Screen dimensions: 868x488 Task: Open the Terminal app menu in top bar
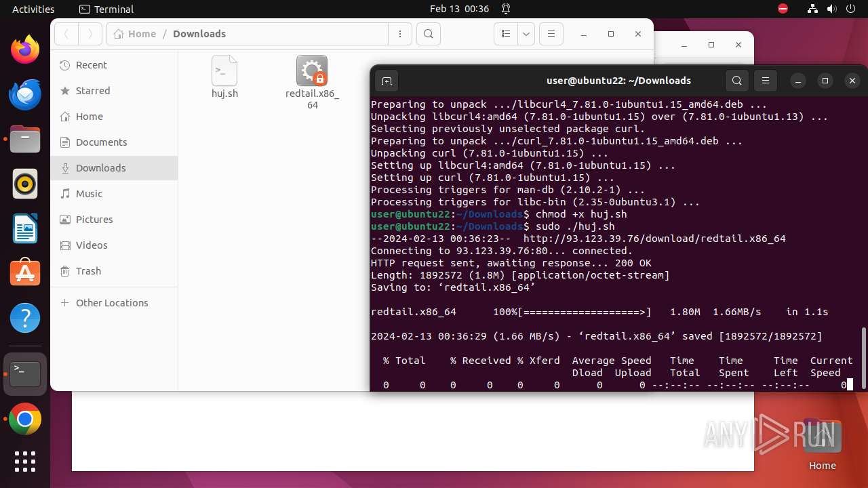[x=106, y=9]
